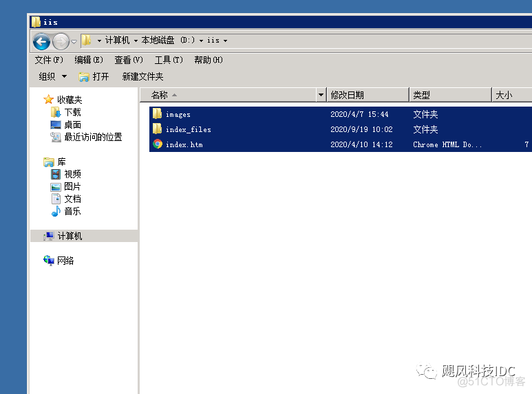The width and height of the screenshot is (532, 394).
Task: Open the 图片 library
Action: [x=72, y=186]
